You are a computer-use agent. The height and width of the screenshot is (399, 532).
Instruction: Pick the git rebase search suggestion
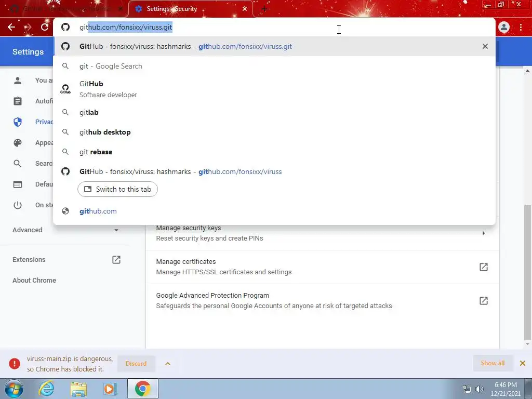[x=274, y=152]
